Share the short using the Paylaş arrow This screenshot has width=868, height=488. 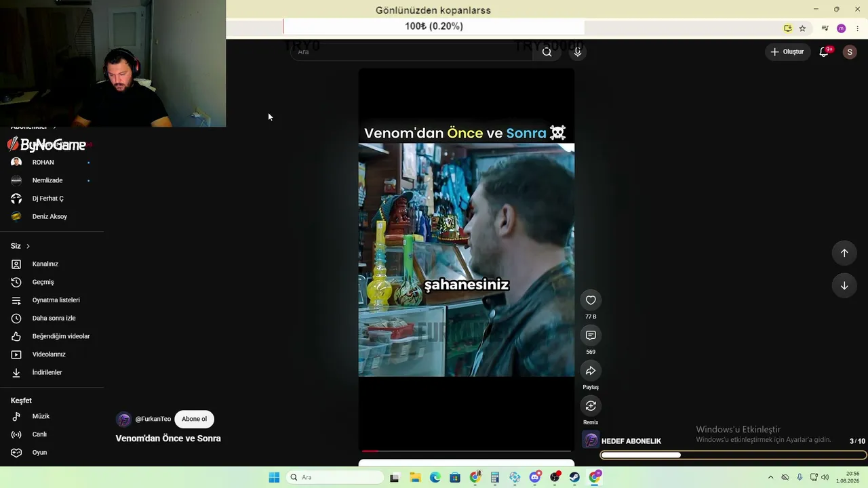tap(591, 371)
